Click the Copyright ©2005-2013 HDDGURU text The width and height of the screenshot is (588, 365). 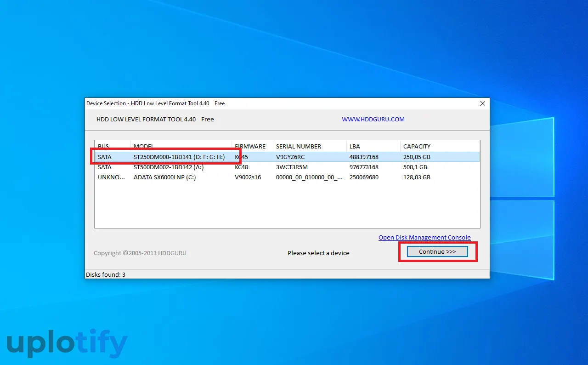pyautogui.click(x=140, y=253)
